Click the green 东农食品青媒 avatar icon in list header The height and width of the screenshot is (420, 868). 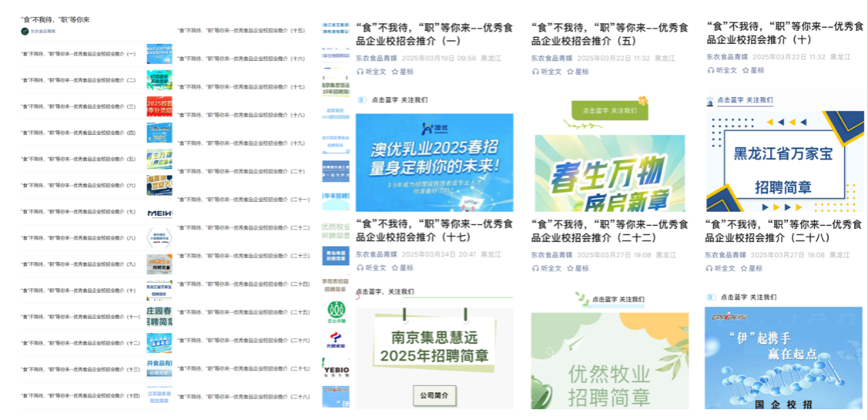(x=25, y=31)
